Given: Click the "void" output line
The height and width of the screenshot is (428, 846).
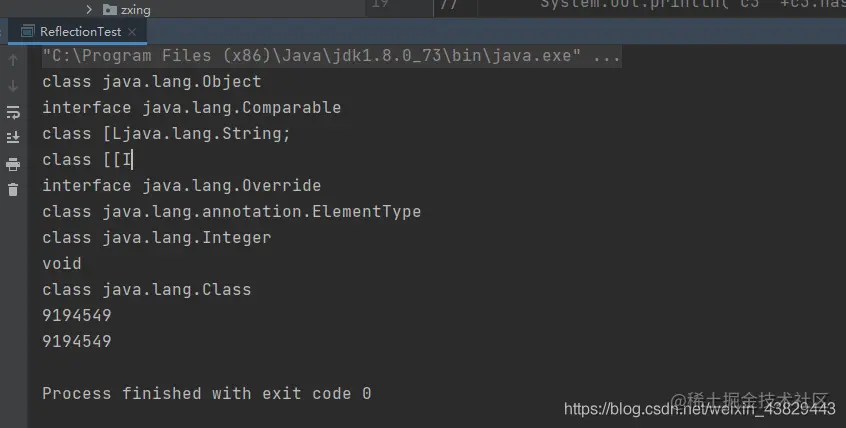Looking at the screenshot, I should [62, 263].
